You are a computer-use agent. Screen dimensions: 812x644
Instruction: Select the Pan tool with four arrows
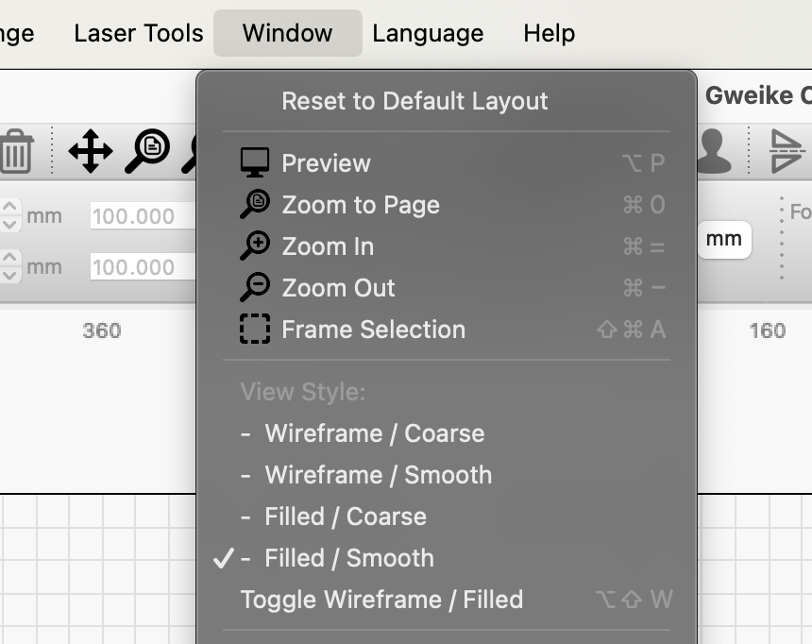click(89, 151)
